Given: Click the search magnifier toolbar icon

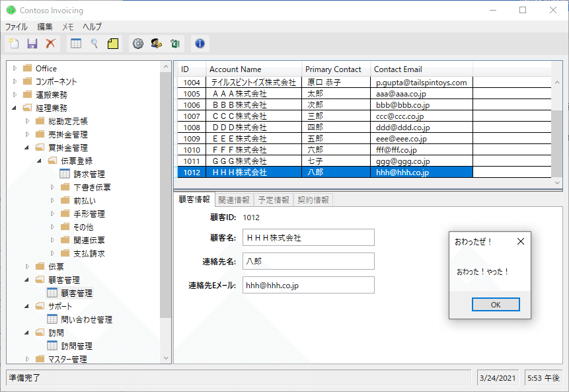Looking at the screenshot, I should tap(95, 44).
